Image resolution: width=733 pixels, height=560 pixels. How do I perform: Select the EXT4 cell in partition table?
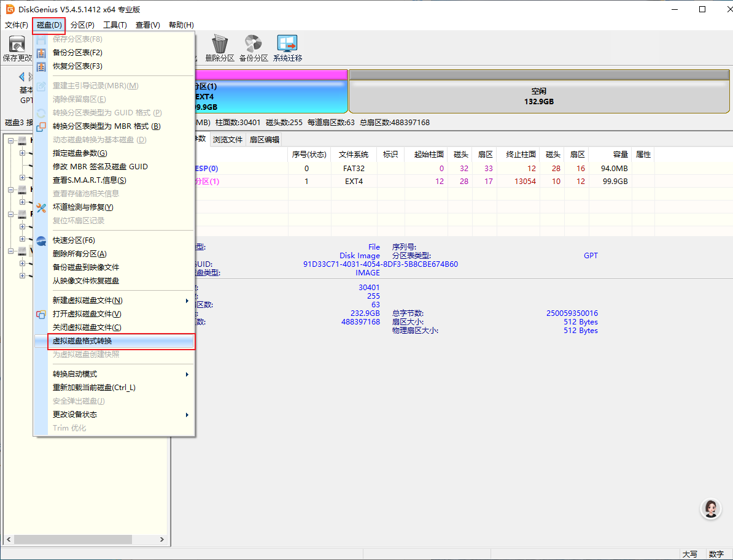tap(354, 182)
